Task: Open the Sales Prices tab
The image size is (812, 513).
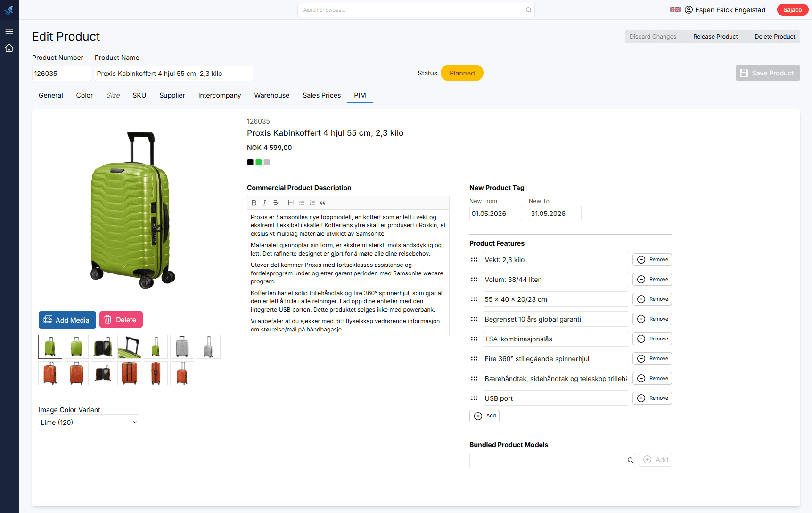Action: pos(322,95)
